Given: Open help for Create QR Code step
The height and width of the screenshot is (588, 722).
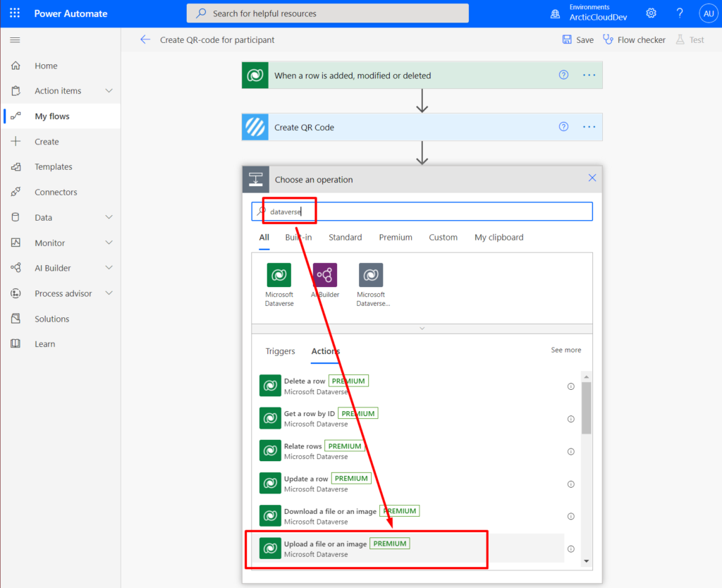Looking at the screenshot, I should [563, 127].
